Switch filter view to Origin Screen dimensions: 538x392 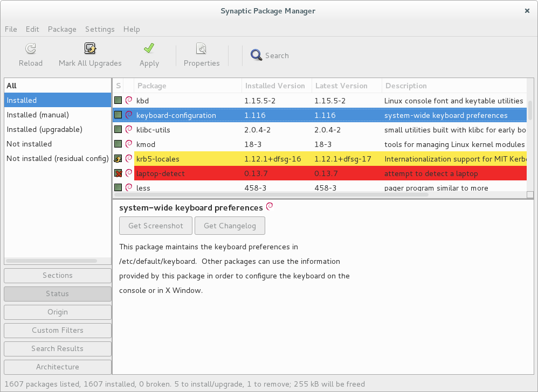pyautogui.click(x=58, y=312)
